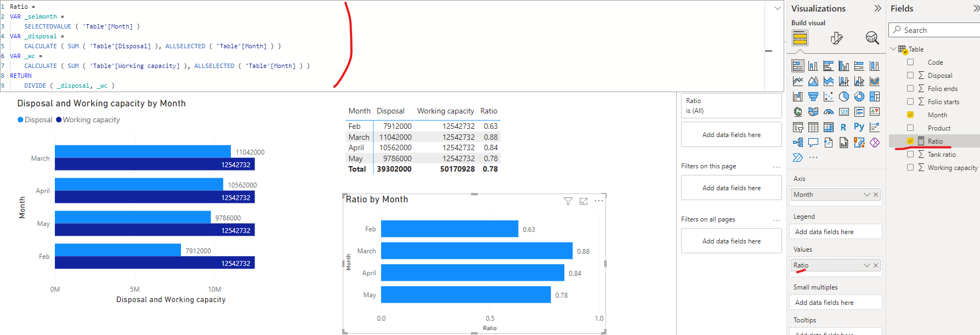Uncheck the Ratio field checkbox
Screen dimensions: 980x335
[x=910, y=141]
